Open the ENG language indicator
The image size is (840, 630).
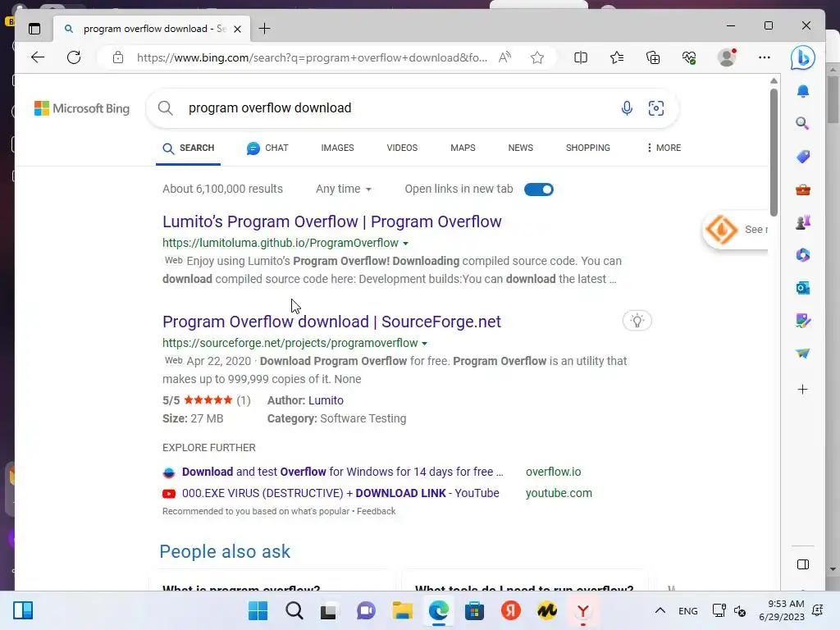(688, 611)
